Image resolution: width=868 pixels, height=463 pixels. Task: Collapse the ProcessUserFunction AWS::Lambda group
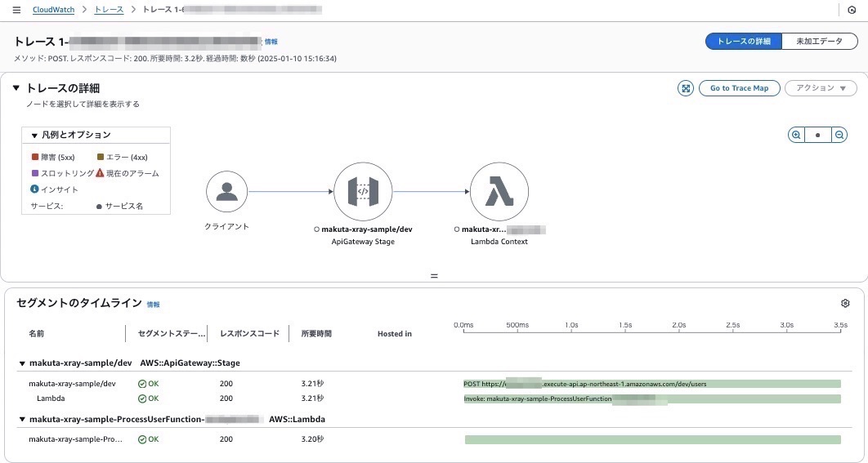(22, 419)
